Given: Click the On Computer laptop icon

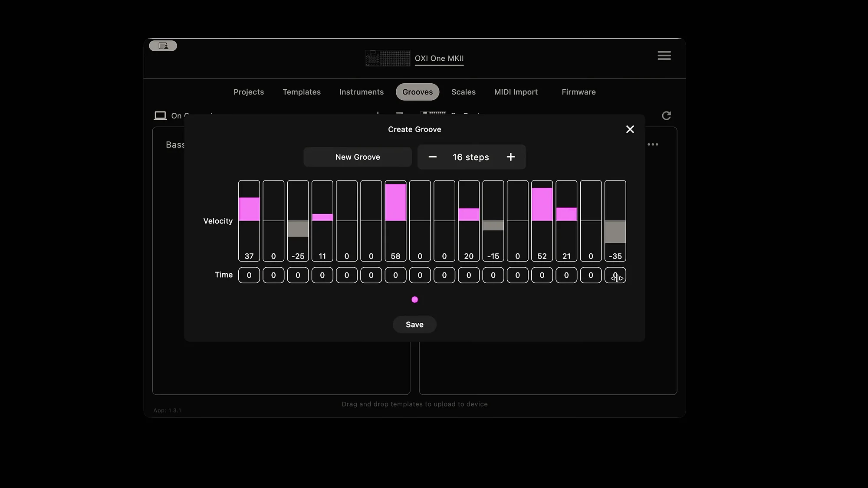Looking at the screenshot, I should click(160, 115).
